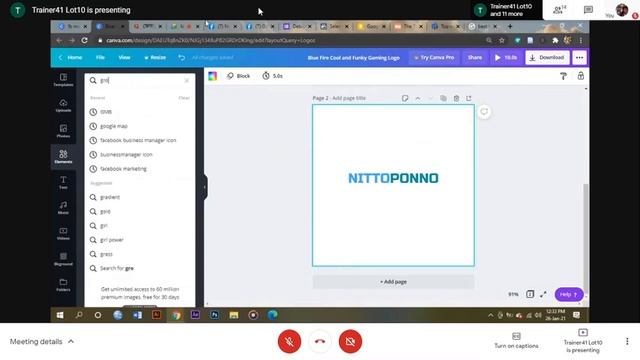Image resolution: width=640 pixels, height=360 pixels.
Task: Open Canva more options three-dot button
Action: (579, 58)
